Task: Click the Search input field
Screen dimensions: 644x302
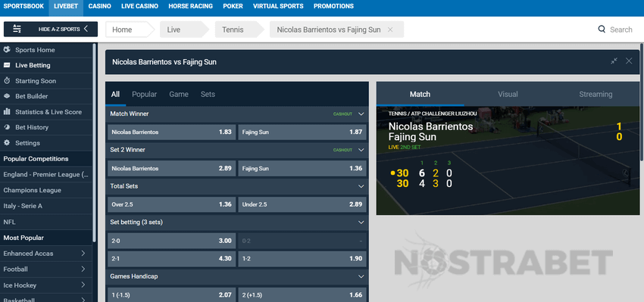Action: 621,30
